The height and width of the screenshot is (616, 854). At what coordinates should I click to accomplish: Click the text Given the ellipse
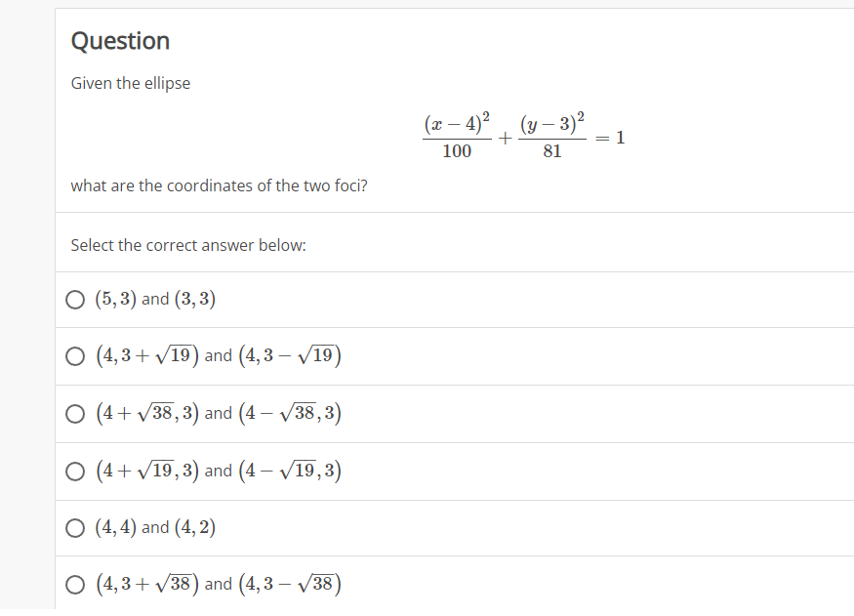(x=130, y=83)
